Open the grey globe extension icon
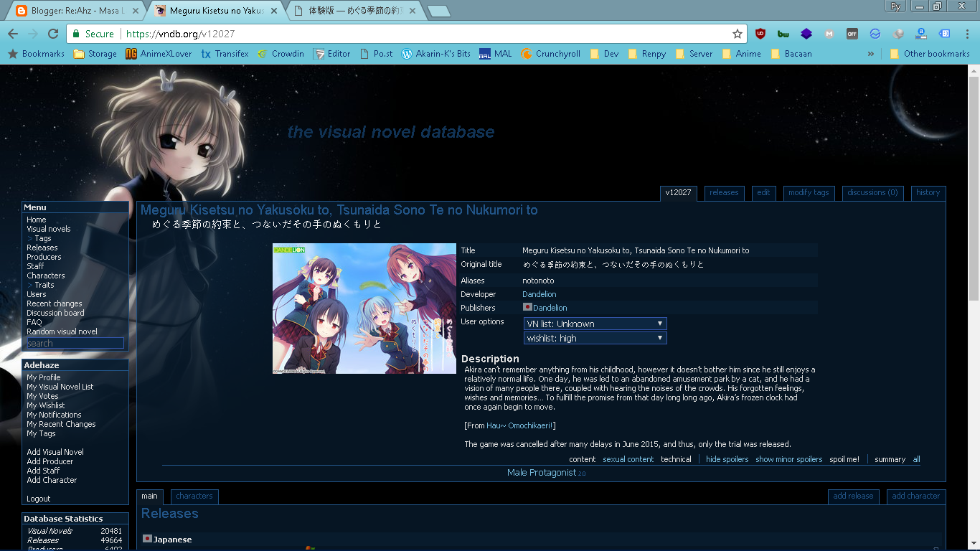Screen dimensions: 980x551 coord(898,34)
